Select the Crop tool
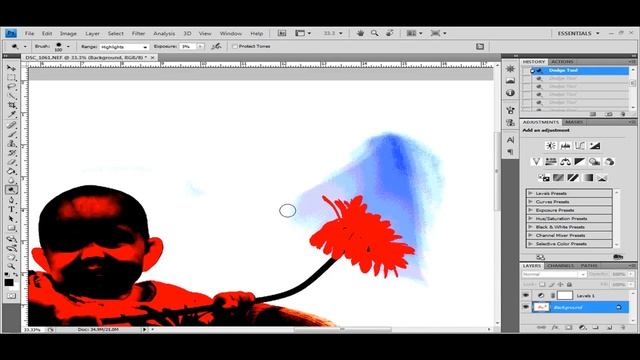 click(11, 105)
